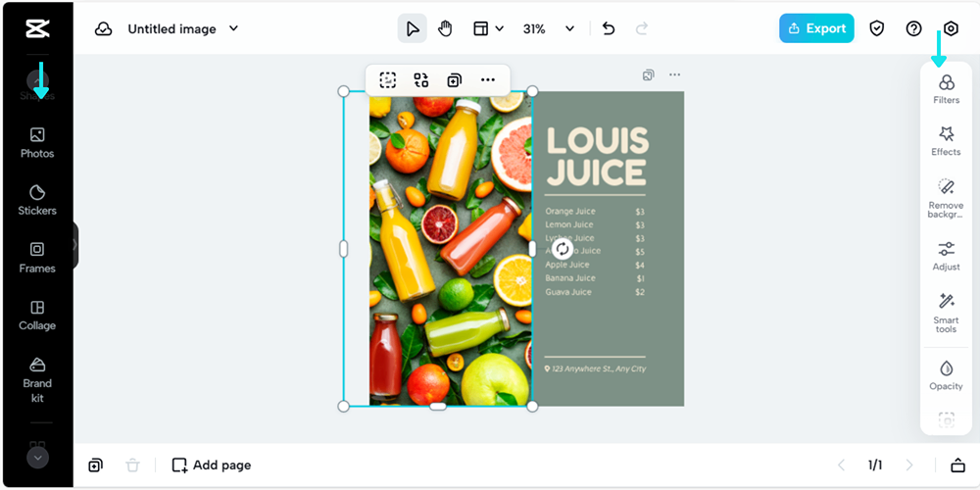This screenshot has height=490, width=980.
Task: Open the layout options icon
Action: click(480, 28)
